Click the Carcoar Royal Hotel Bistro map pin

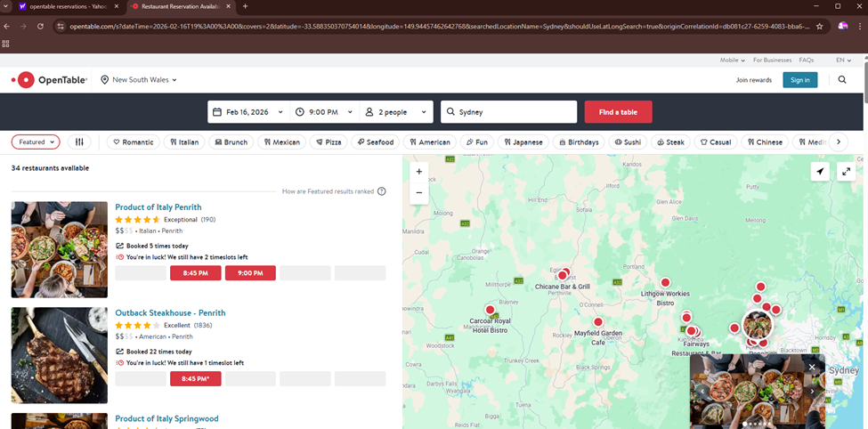pos(490,310)
